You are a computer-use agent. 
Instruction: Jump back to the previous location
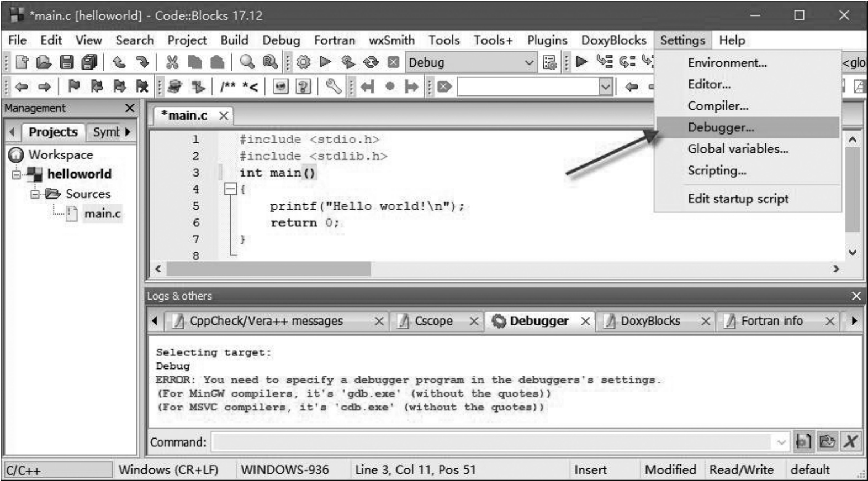pyautogui.click(x=22, y=87)
